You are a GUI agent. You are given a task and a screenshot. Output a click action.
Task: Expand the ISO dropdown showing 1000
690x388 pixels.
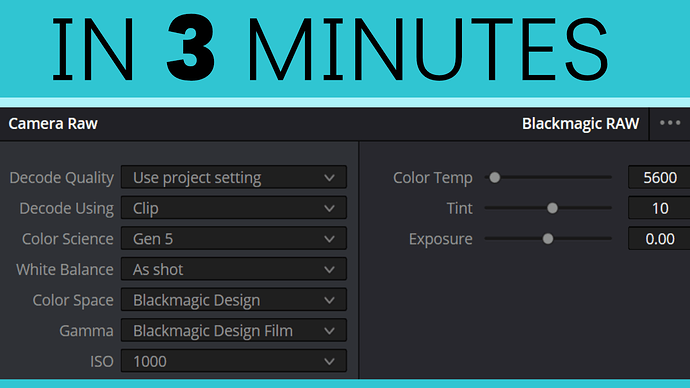(234, 361)
